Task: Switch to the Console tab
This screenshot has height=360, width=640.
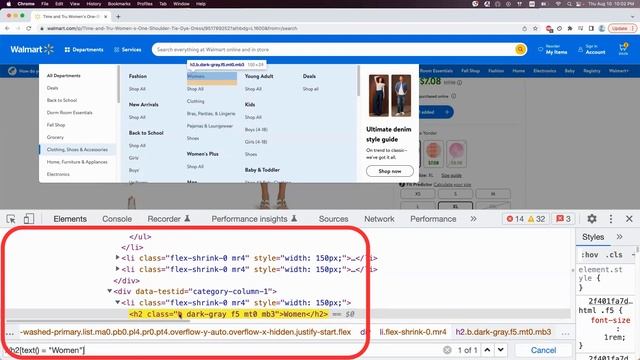Action: tap(117, 219)
